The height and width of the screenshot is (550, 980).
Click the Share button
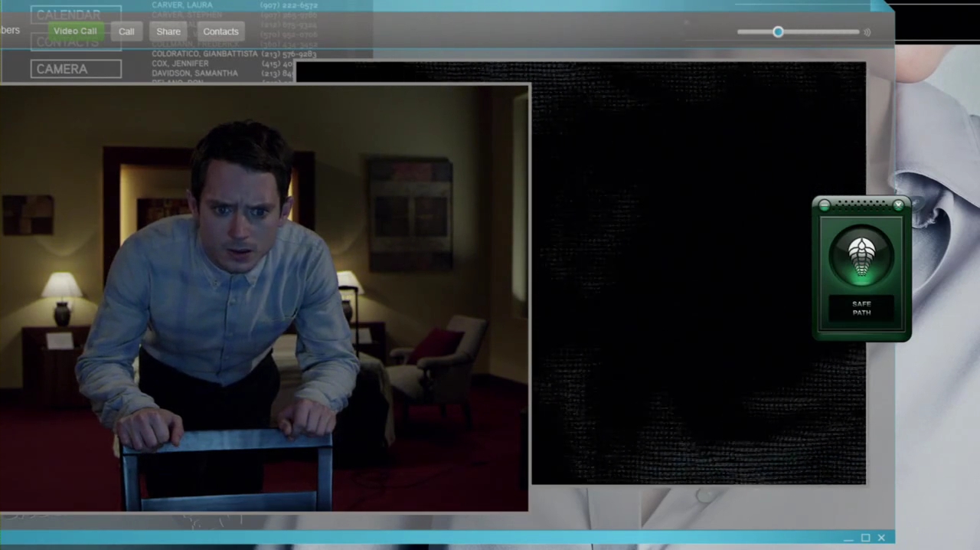[x=168, y=31]
